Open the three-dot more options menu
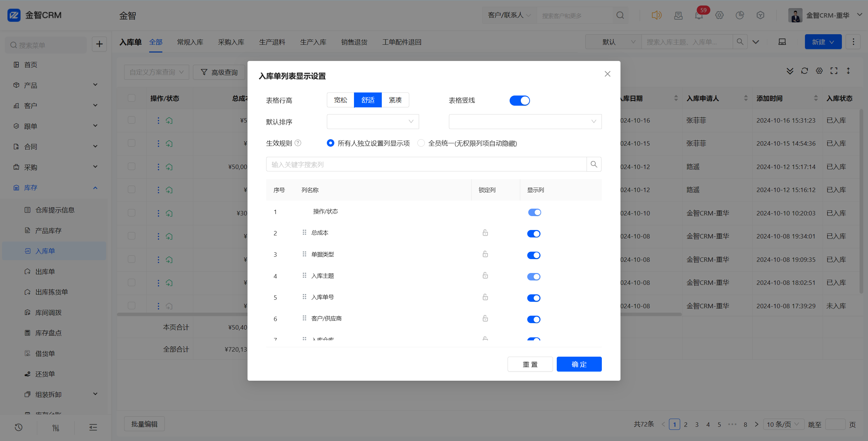Screen dimensions: 868x441 [853, 42]
